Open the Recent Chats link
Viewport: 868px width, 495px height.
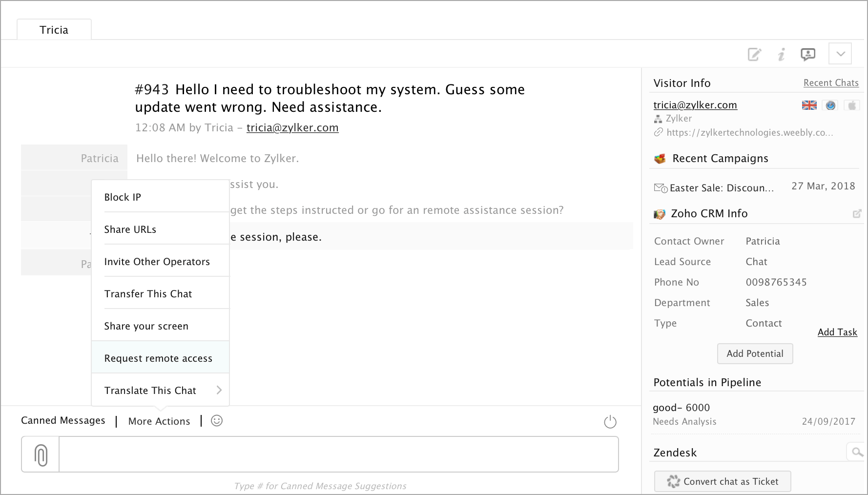pyautogui.click(x=831, y=83)
